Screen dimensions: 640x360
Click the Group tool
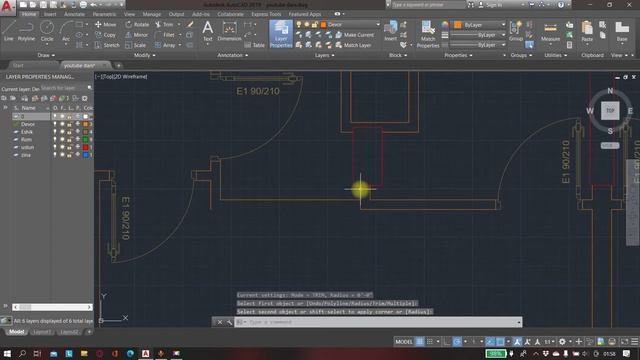[x=516, y=31]
